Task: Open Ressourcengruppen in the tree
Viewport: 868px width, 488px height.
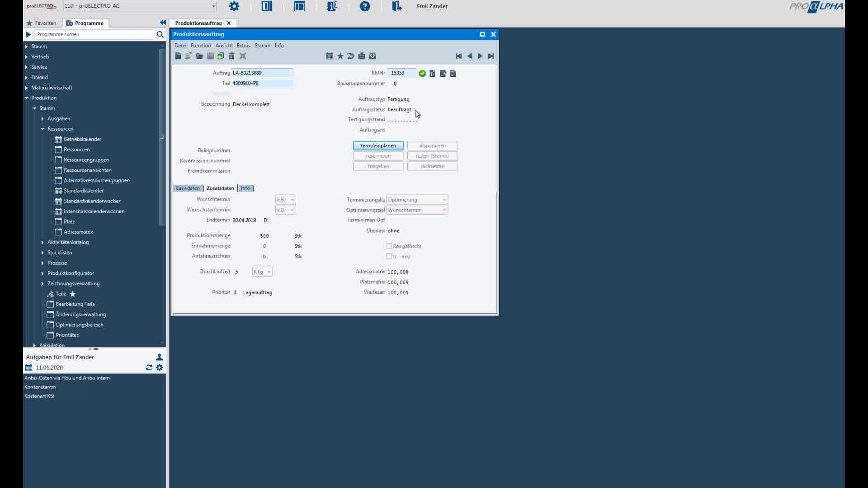Action: click(86, 160)
